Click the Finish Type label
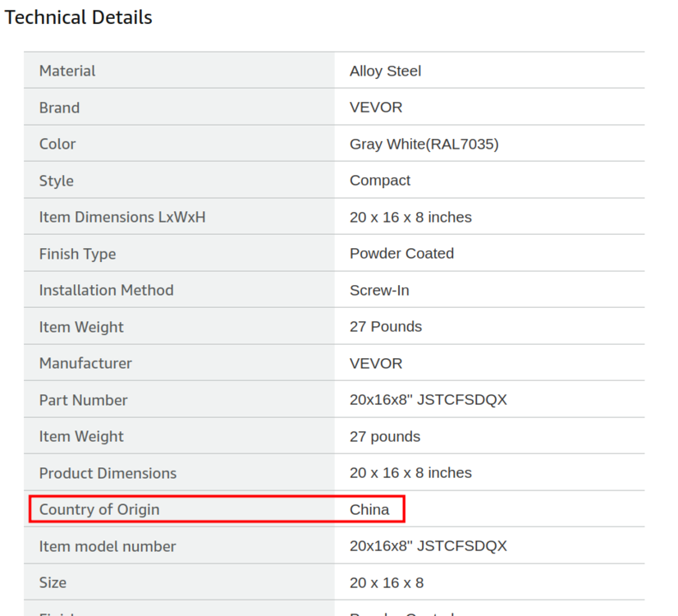This screenshot has height=616, width=678. pos(77,254)
